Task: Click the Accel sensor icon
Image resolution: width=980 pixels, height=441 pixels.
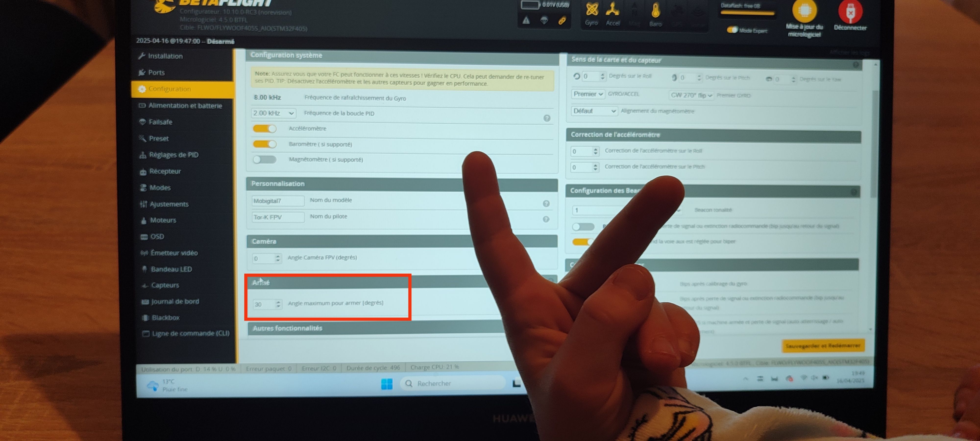Action: coord(612,10)
